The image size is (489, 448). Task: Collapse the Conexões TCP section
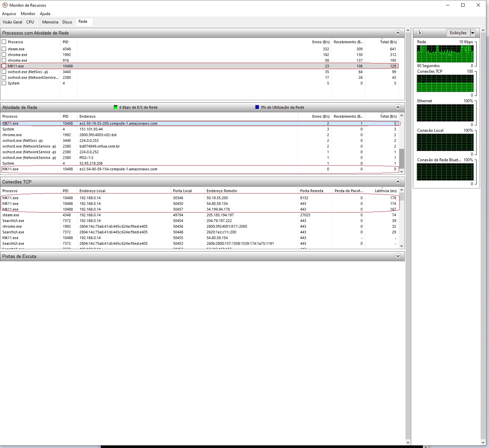pyautogui.click(x=398, y=182)
